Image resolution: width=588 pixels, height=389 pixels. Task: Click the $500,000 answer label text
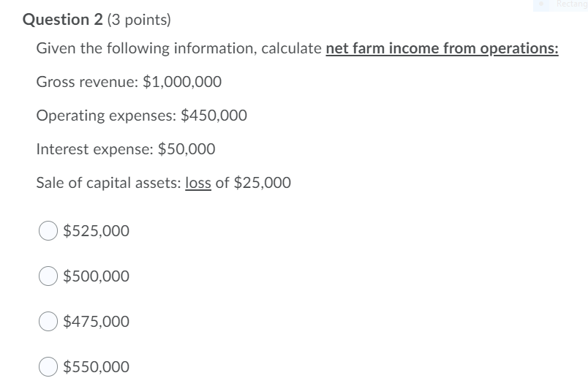(97, 276)
